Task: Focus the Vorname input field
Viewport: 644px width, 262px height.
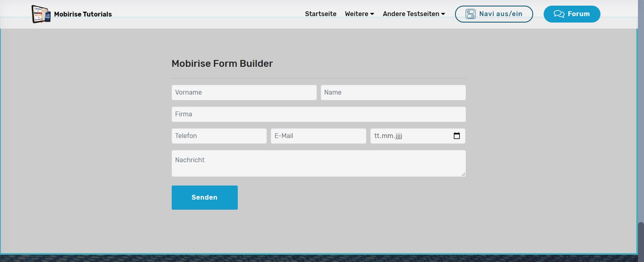Action: pos(244,93)
